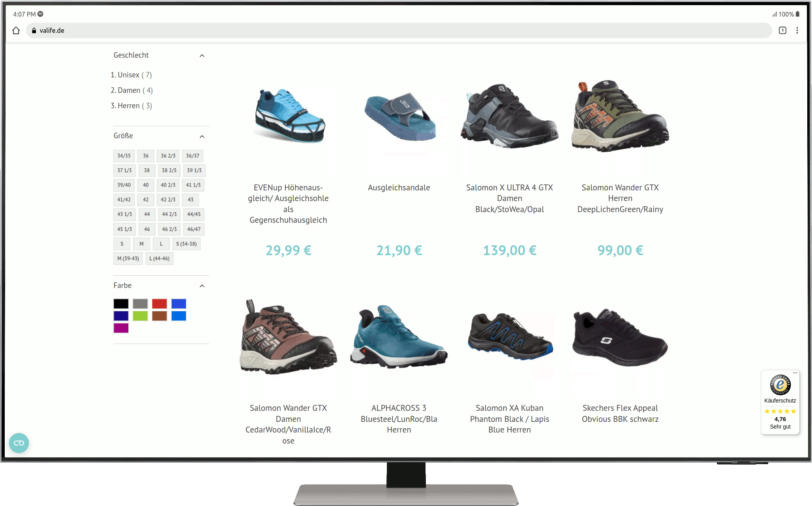Click the lock icon in the address bar
Screen dimensions: 812x506
(x=34, y=30)
